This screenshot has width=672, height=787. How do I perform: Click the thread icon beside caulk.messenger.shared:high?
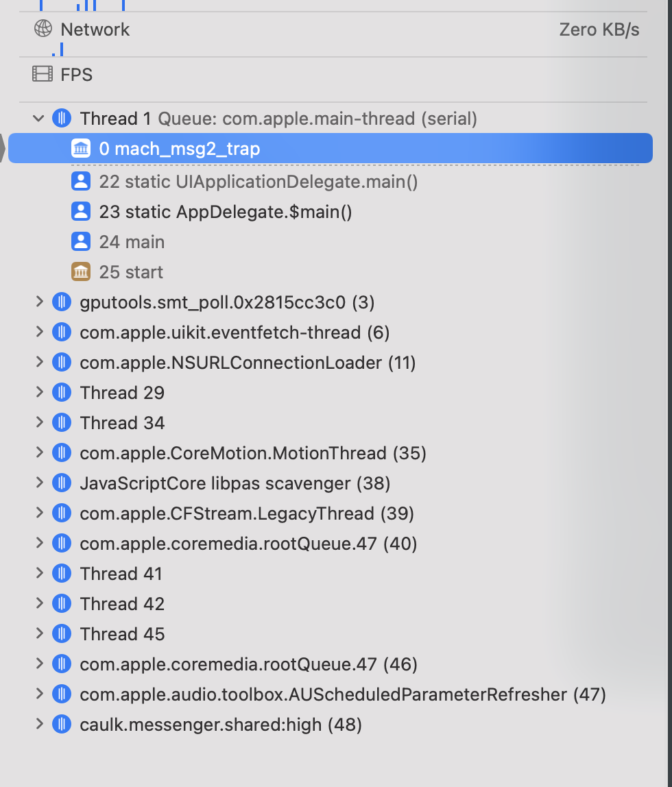click(x=62, y=724)
